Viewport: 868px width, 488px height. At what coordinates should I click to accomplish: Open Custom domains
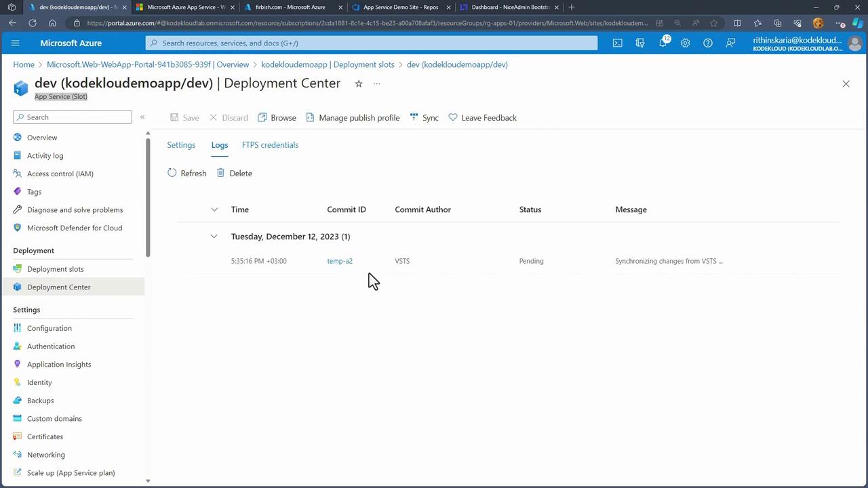coord(54,419)
